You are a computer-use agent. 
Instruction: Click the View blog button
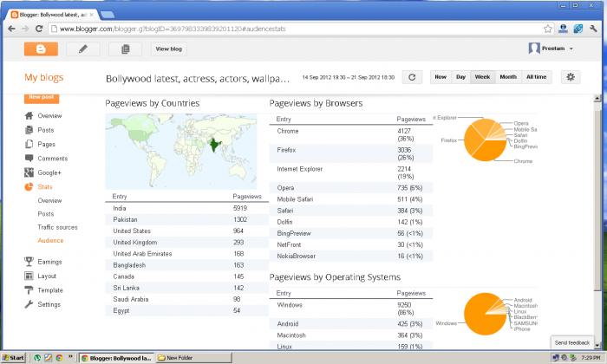click(x=169, y=49)
